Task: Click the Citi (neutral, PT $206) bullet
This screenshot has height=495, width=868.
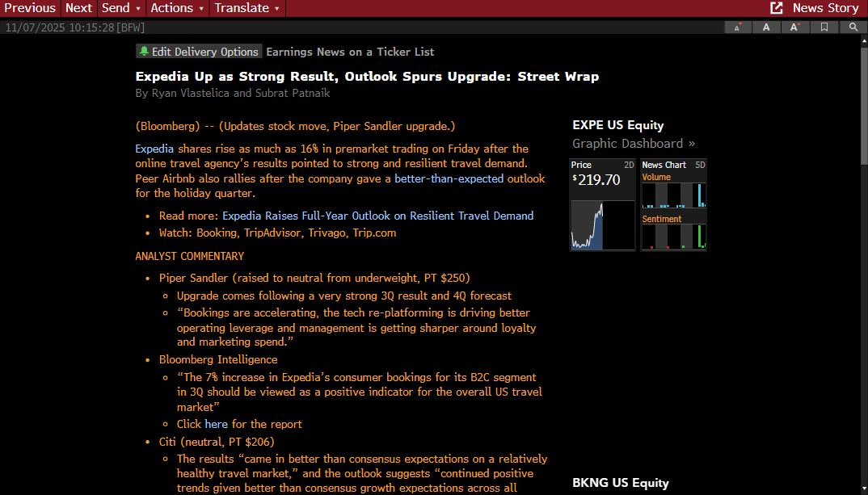Action: [x=217, y=442]
